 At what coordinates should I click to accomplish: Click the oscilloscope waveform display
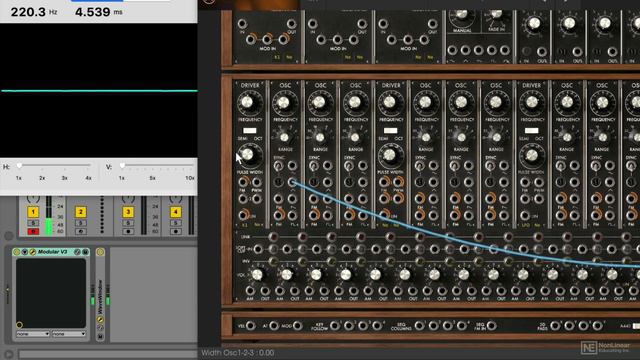tap(98, 90)
